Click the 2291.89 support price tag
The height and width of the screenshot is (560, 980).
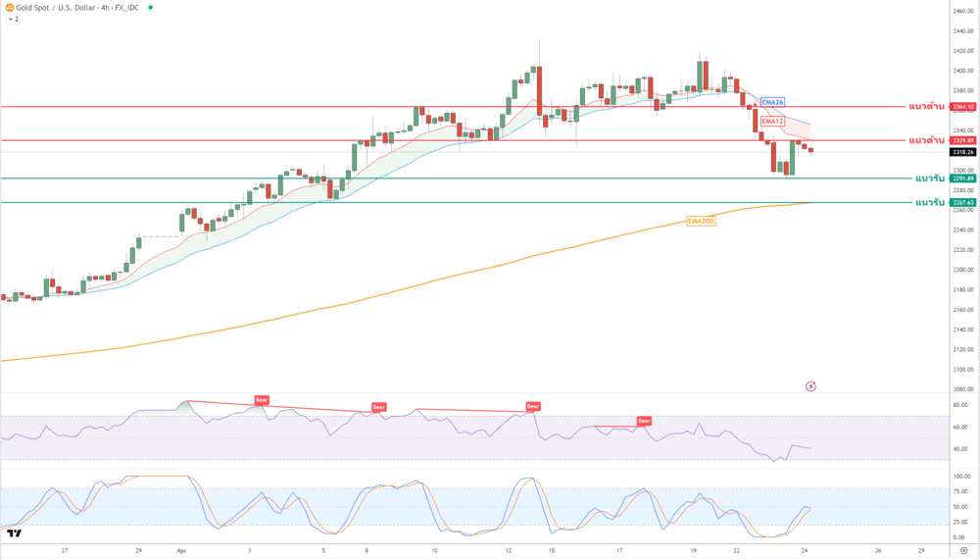(963, 178)
